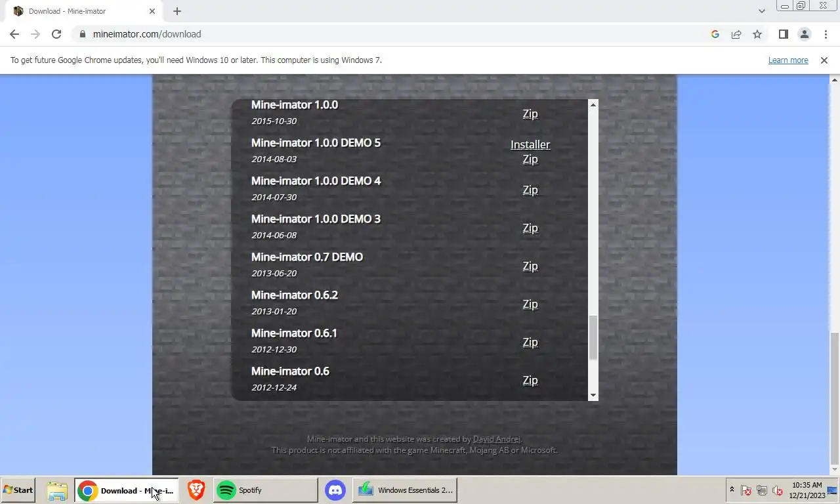Open network status tray icon
Screen dimensions: 840x504
point(762,490)
